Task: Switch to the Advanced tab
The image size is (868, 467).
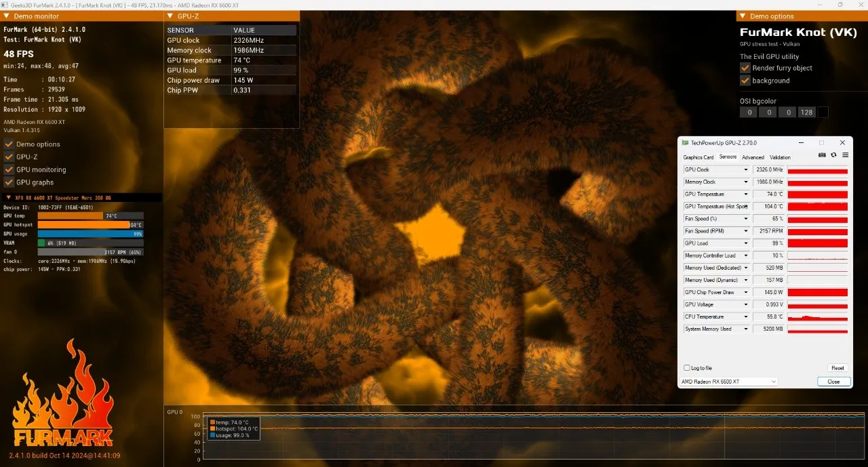Action: [x=753, y=157]
